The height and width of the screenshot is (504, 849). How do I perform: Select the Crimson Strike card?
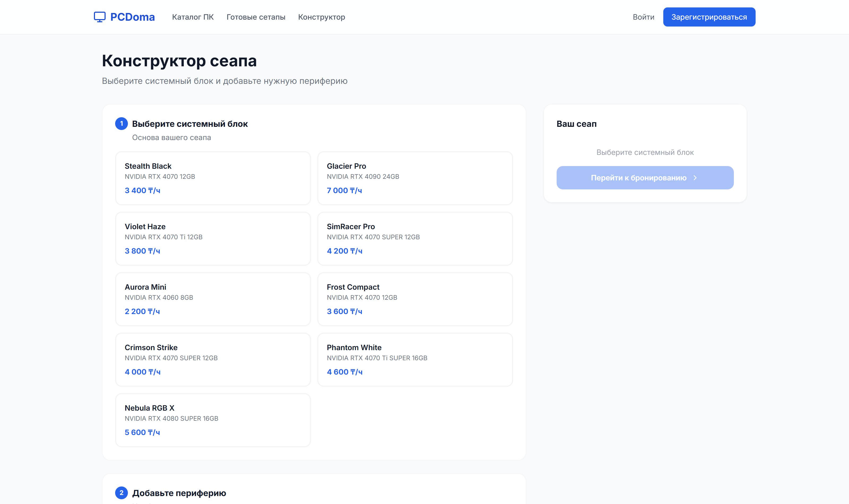pos(213,360)
